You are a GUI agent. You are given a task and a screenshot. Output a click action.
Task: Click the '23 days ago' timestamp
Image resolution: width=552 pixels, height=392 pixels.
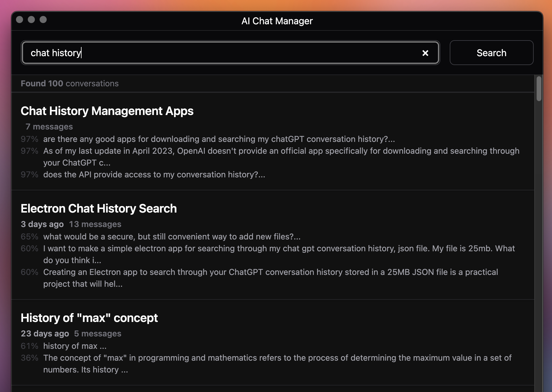point(45,333)
